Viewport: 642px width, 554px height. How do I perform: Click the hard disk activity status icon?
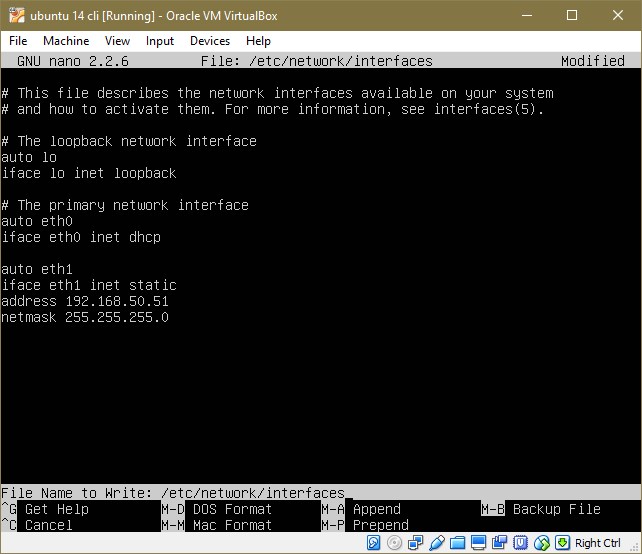click(x=373, y=543)
